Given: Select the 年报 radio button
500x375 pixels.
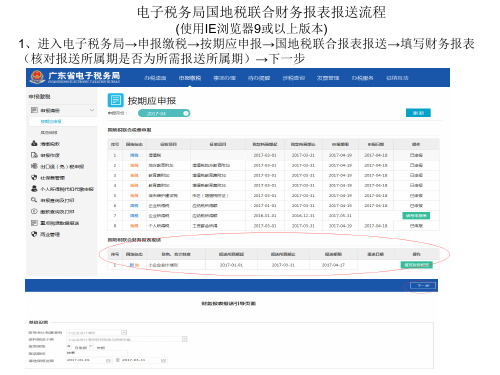Looking at the screenshot, I should pos(91,347).
